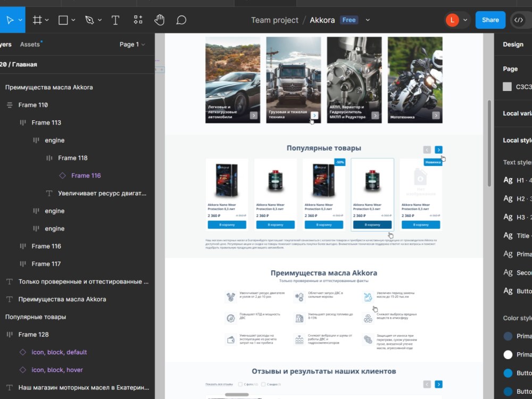Click auto-layout icon beside Frame 128
This screenshot has height=399, width=532.
(x=10, y=335)
